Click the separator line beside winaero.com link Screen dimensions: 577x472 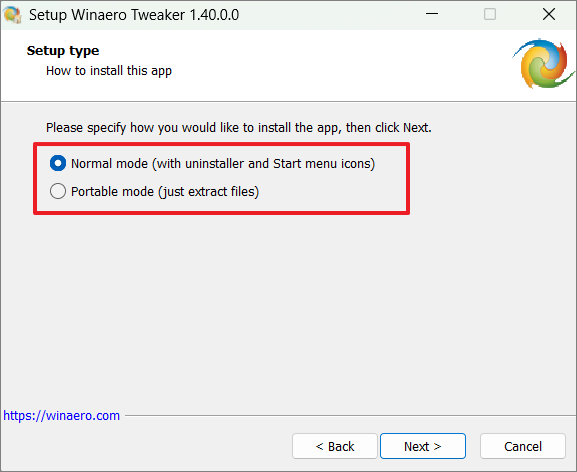tap(350, 416)
